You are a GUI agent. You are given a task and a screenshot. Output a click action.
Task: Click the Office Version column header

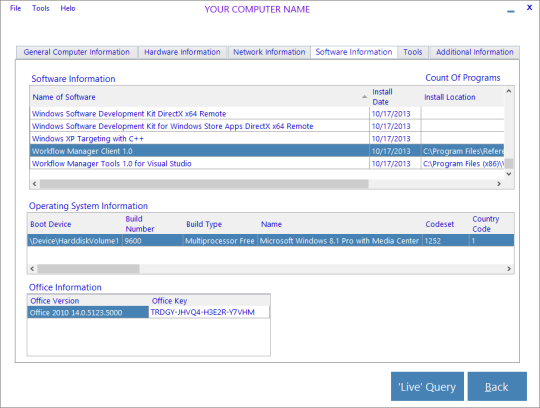coord(88,301)
